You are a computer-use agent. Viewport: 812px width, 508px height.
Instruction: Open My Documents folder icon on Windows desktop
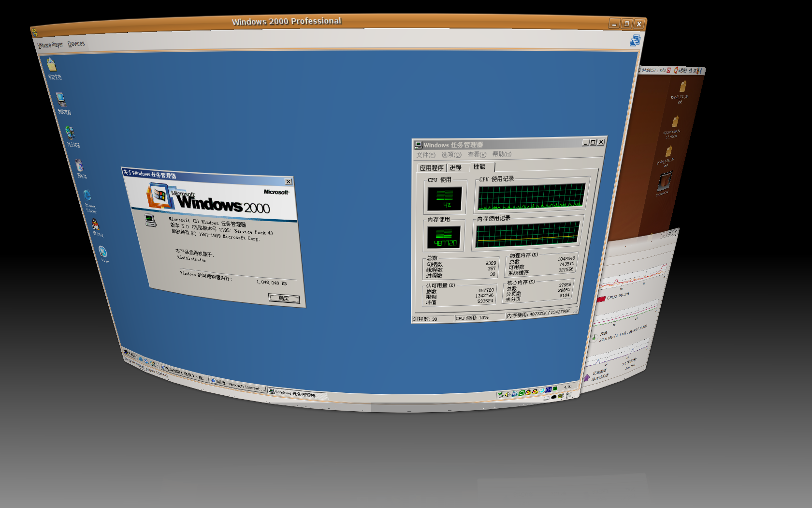52,64
